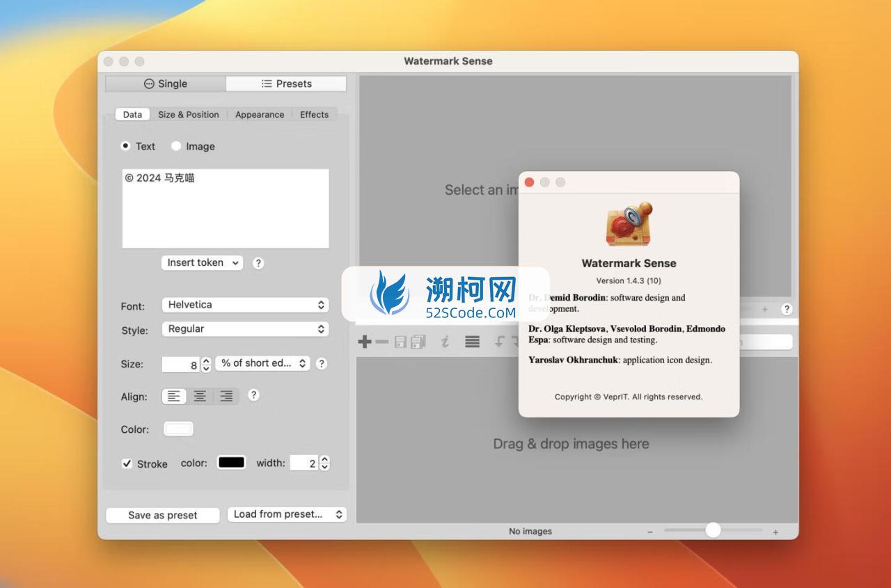
Task: Click the 'Copyright © VeprIT. All rights reserved.' text
Action: pyautogui.click(x=629, y=397)
